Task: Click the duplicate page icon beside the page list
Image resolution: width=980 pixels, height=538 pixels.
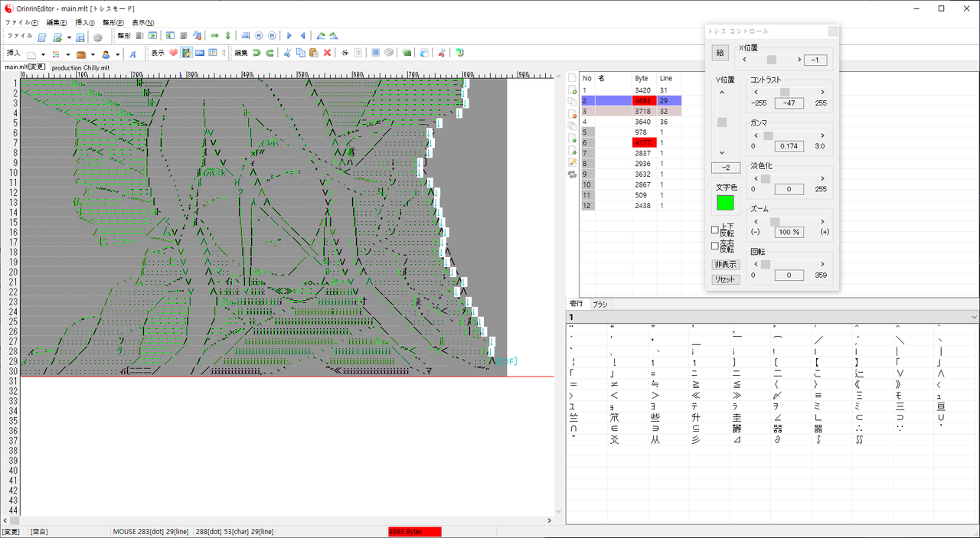Action: [x=572, y=101]
